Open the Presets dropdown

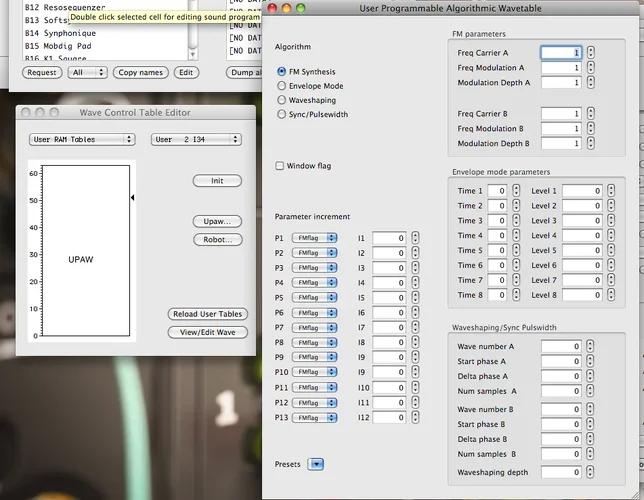pyautogui.click(x=316, y=464)
